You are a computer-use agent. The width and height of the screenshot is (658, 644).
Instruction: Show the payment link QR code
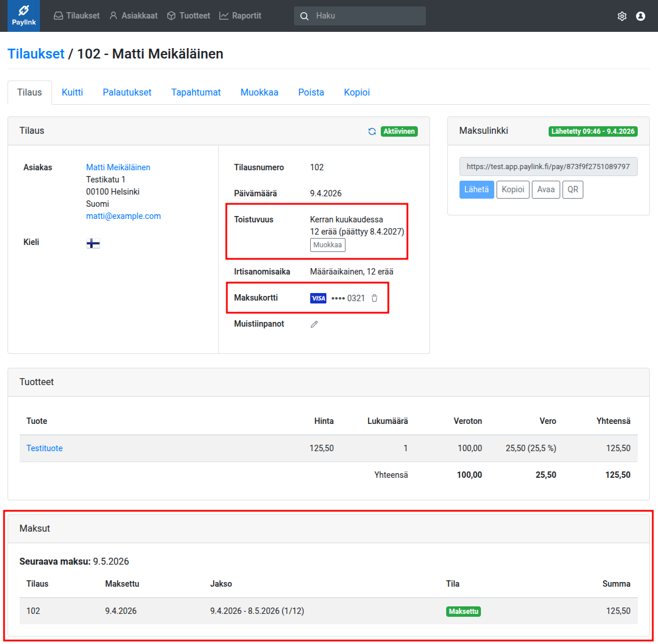point(572,189)
